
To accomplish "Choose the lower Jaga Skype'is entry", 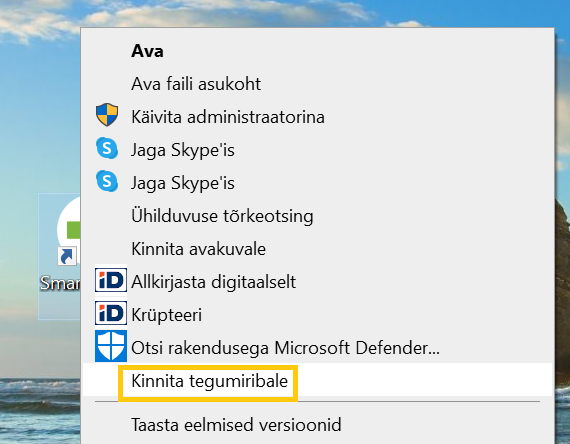I will click(183, 183).
